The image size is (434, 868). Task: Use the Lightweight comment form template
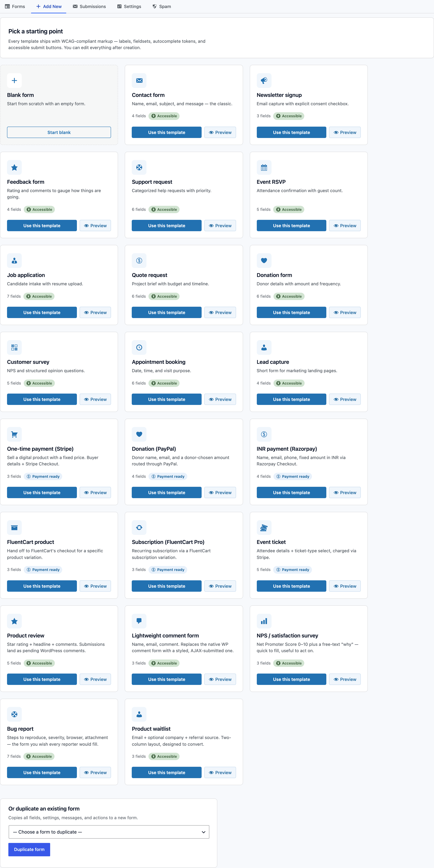pos(167,679)
